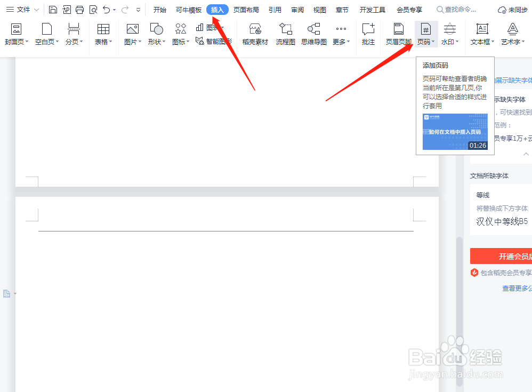Click the export to PDF icon
532x392 pixels.
pyautogui.click(x=67, y=10)
